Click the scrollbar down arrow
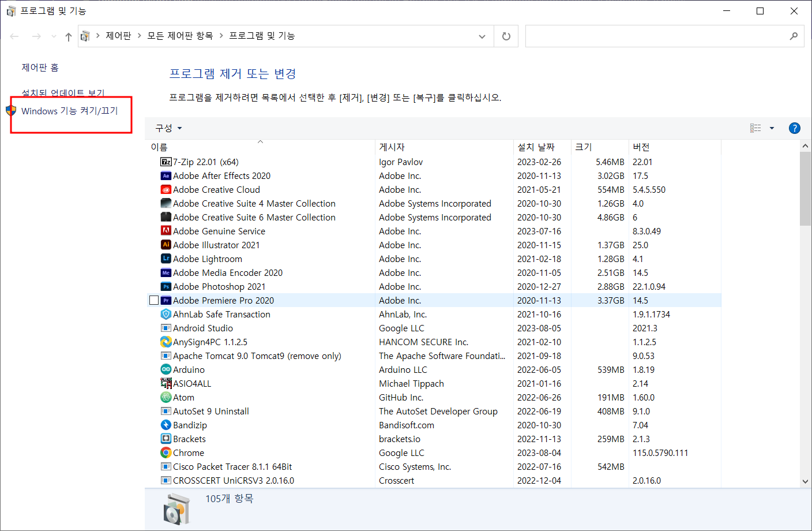The width and height of the screenshot is (812, 531). (805, 481)
